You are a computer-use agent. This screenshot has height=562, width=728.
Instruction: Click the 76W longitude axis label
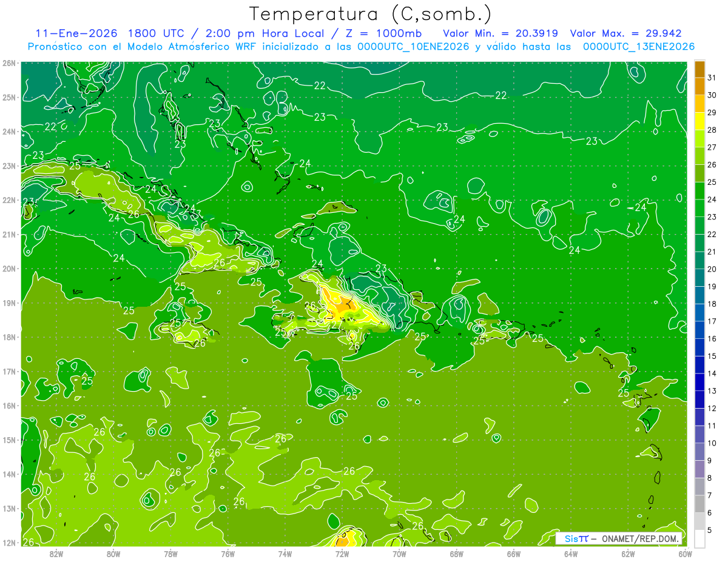coord(227,554)
